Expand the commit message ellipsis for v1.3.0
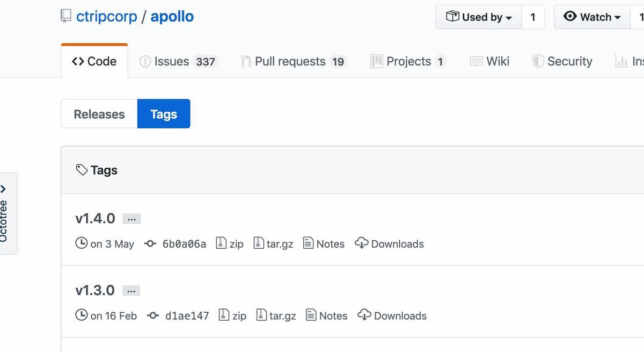The height and width of the screenshot is (352, 644). coord(131,290)
